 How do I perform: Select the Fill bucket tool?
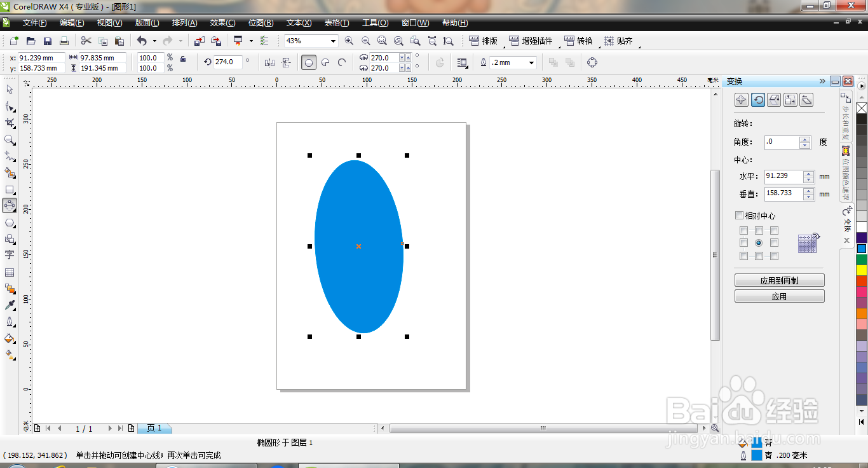tap(10, 338)
